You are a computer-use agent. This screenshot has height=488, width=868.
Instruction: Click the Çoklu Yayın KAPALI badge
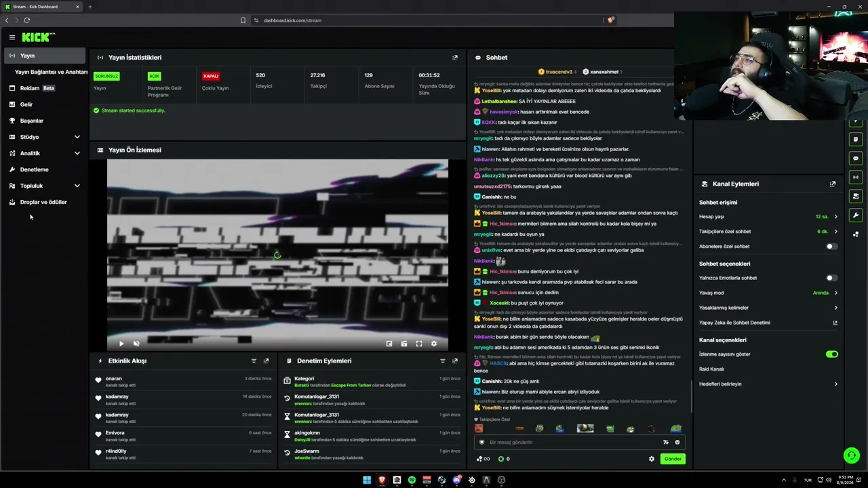[211, 76]
